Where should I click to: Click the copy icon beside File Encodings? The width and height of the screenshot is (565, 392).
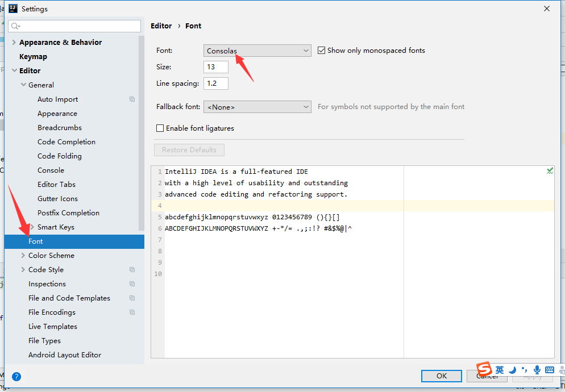[x=132, y=312]
